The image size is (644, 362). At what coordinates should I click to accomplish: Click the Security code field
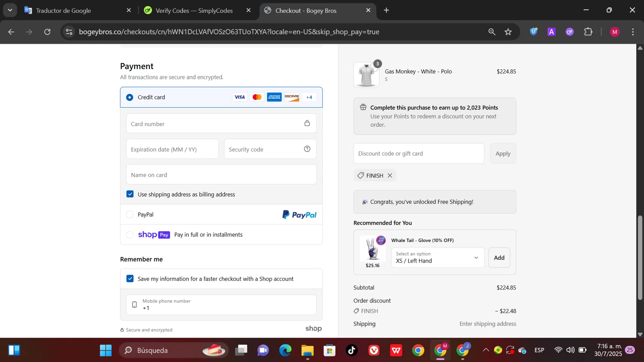(270, 149)
